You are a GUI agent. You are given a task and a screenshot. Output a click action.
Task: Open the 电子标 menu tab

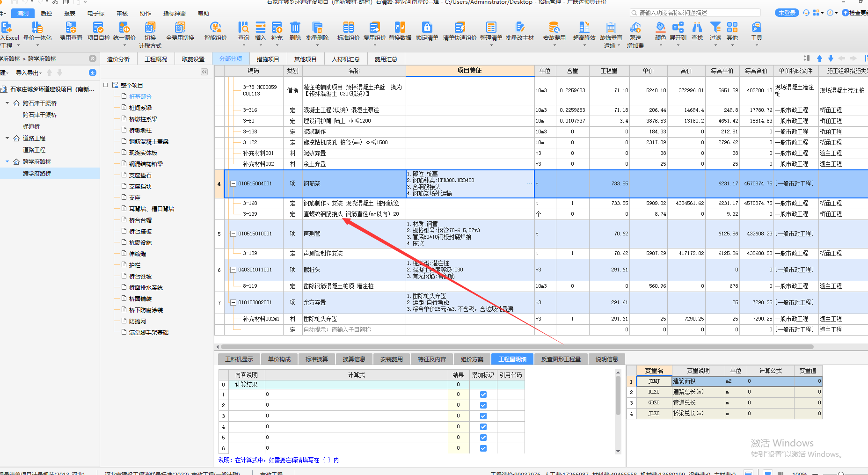pyautogui.click(x=96, y=14)
